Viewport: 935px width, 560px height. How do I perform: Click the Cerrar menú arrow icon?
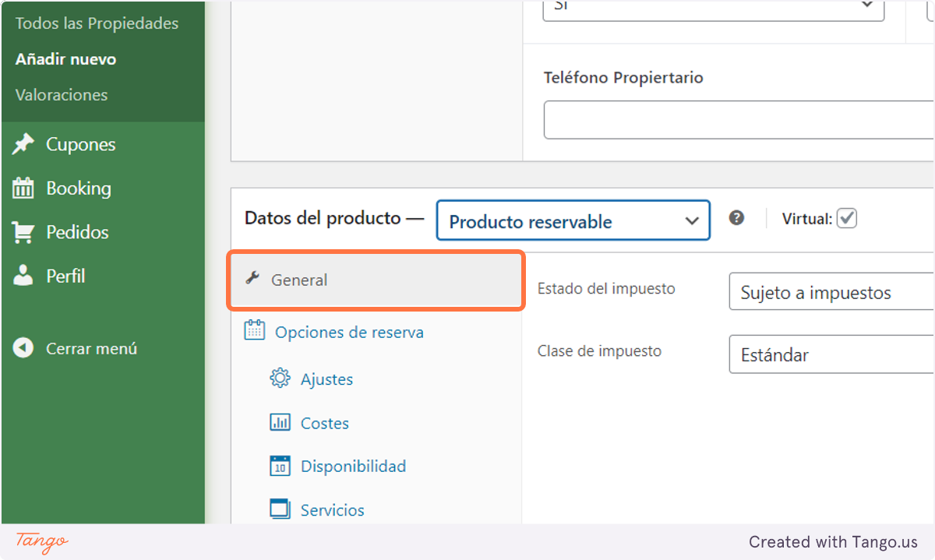click(x=23, y=348)
